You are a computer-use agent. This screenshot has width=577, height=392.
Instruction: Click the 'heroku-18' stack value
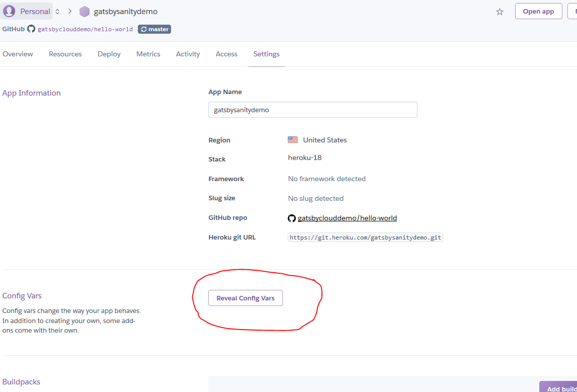[x=305, y=158]
